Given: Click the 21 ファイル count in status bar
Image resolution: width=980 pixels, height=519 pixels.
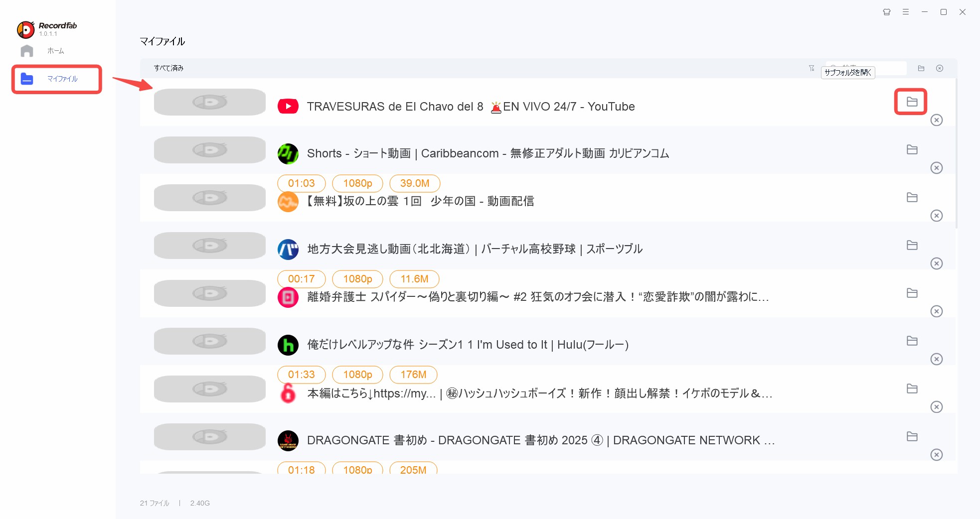Looking at the screenshot, I should pos(155,503).
